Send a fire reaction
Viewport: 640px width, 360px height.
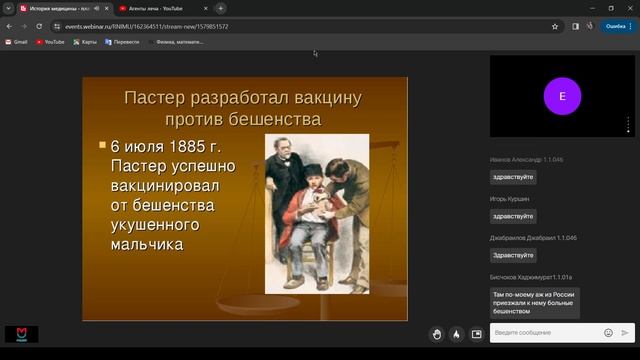pos(456,334)
